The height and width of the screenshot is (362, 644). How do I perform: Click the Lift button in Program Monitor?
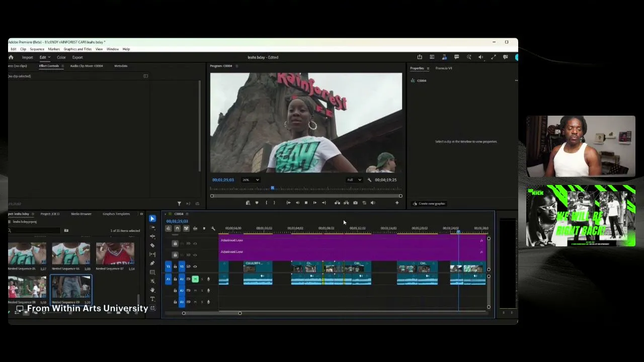(x=337, y=203)
